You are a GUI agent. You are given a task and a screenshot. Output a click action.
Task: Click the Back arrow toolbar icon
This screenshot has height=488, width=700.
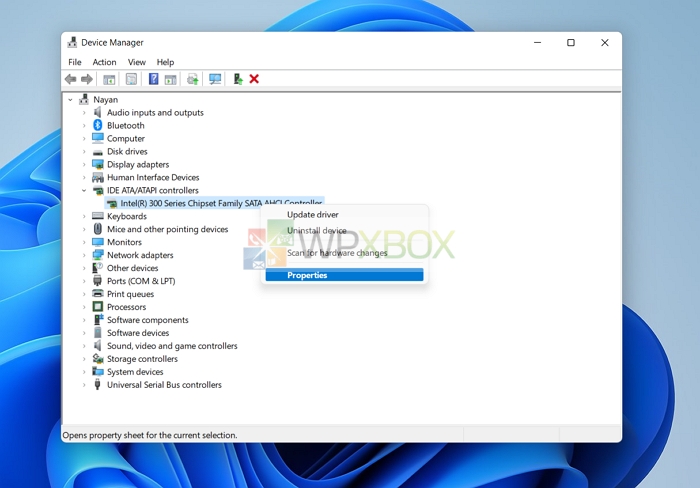pyautogui.click(x=71, y=79)
